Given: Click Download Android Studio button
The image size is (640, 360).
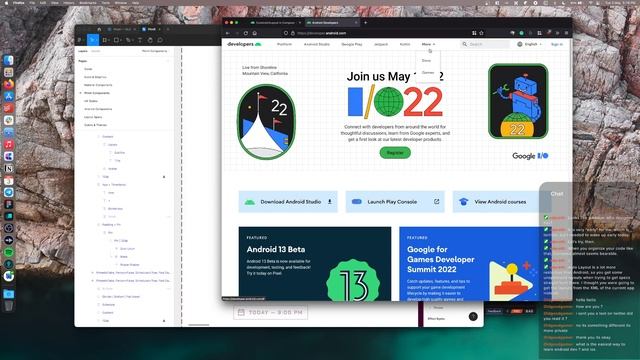Looking at the screenshot, I should click(288, 202).
